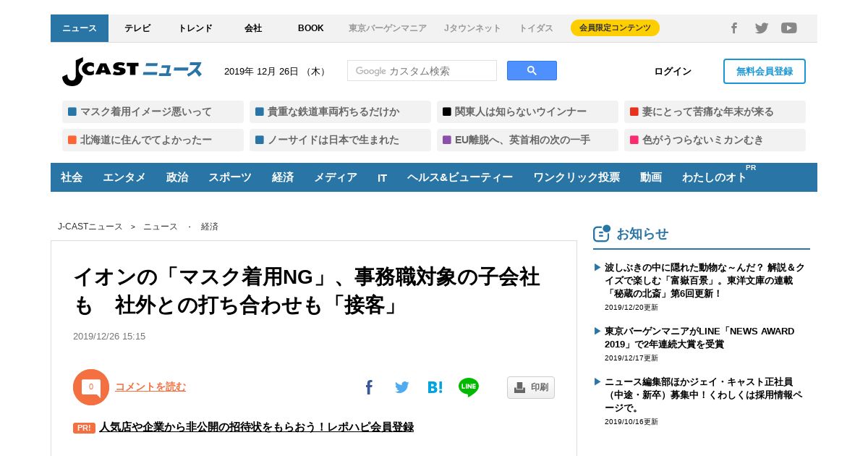Share article via LINE icon
The height and width of the screenshot is (456, 868).
point(469,387)
